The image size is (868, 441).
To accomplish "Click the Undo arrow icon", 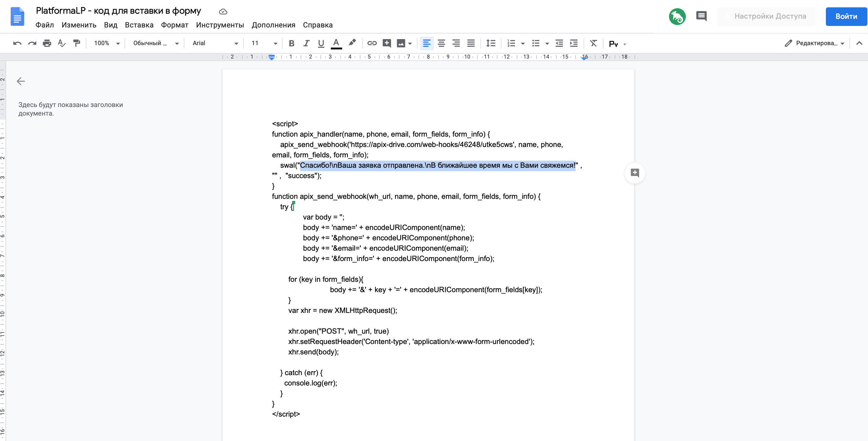I will [x=17, y=43].
